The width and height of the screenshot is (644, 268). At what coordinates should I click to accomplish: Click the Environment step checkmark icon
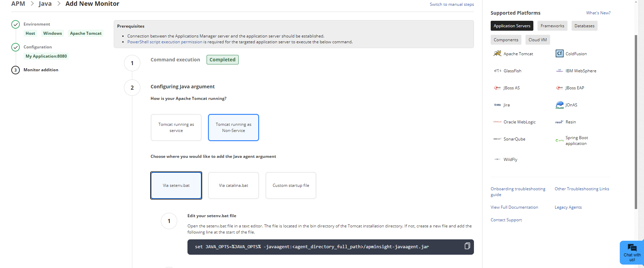(15, 24)
